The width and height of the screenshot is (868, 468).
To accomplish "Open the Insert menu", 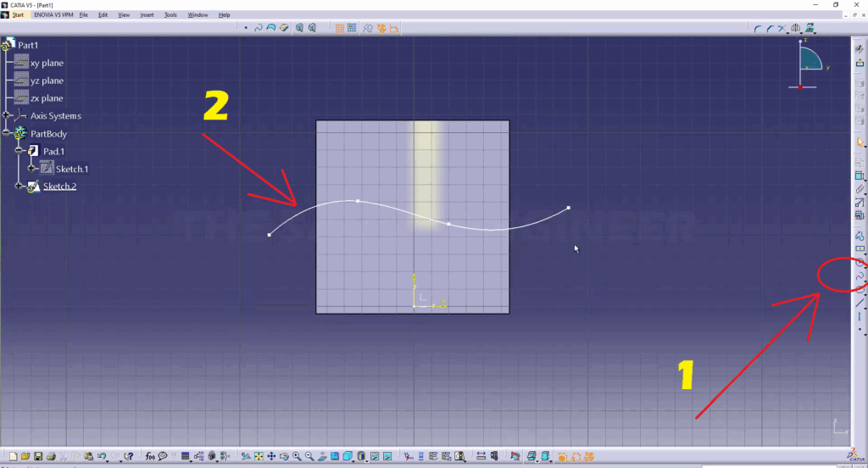I will click(x=147, y=15).
